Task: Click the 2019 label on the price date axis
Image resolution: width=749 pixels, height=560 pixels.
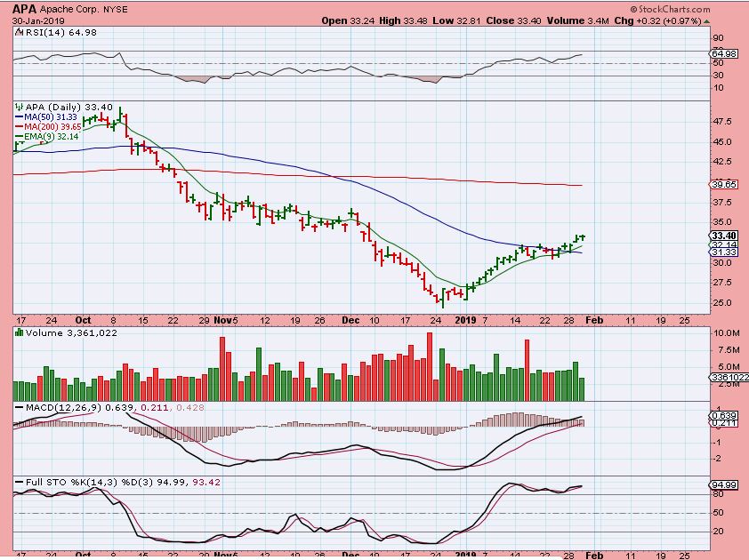Action: tap(465, 320)
